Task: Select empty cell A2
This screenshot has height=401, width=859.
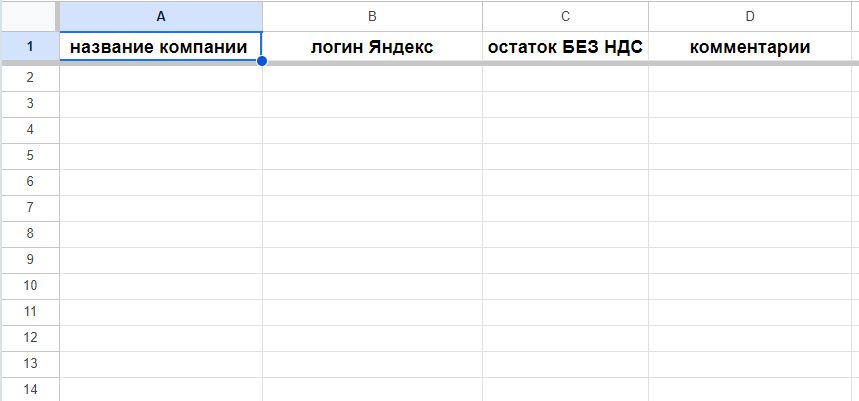Action: click(161, 78)
